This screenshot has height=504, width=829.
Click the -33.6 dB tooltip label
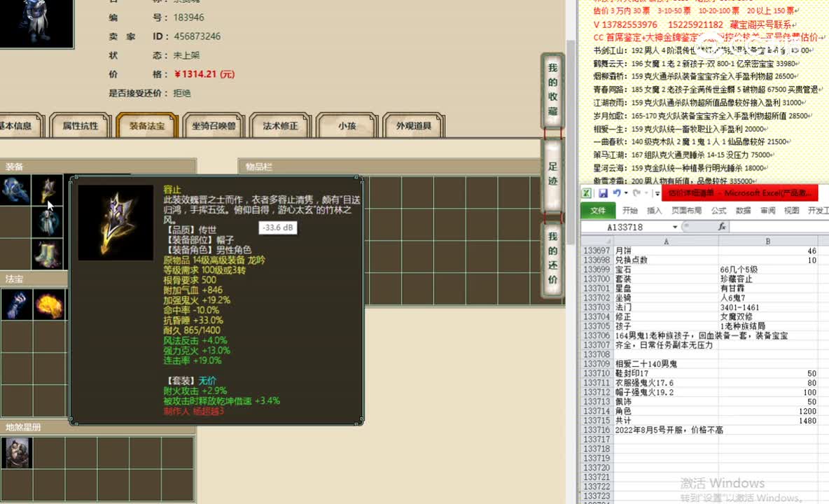pos(278,227)
